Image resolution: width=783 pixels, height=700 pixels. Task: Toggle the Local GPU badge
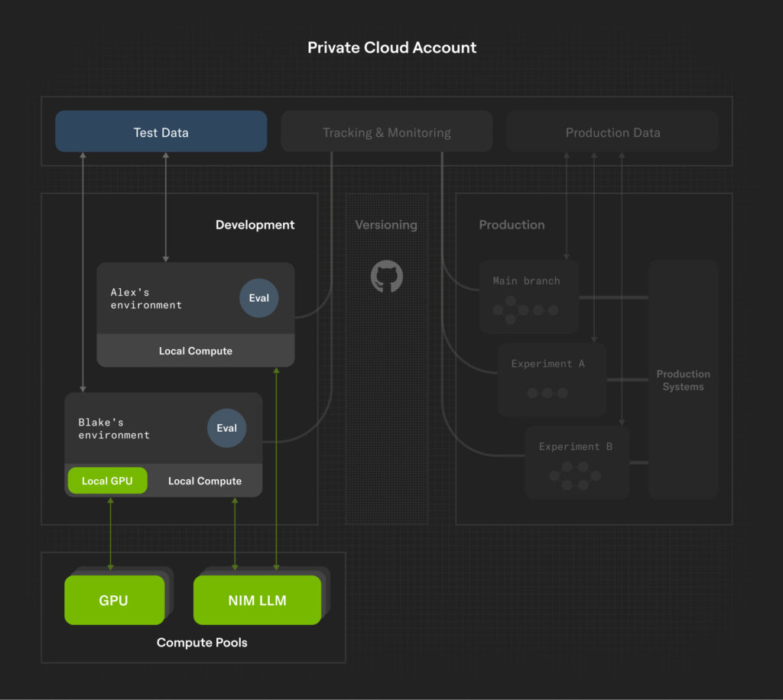tap(107, 480)
